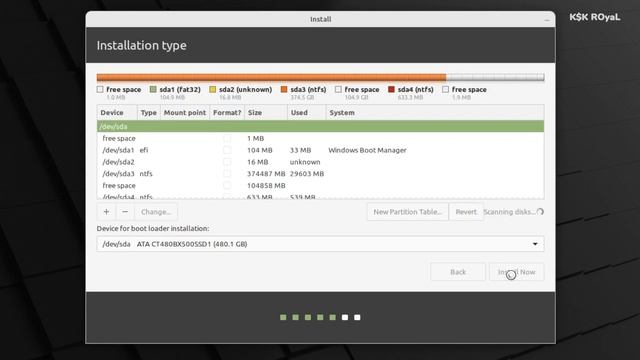640x360 pixels.
Task: Toggle format checkbox for 1 MB free space
Action: [x=227, y=138]
